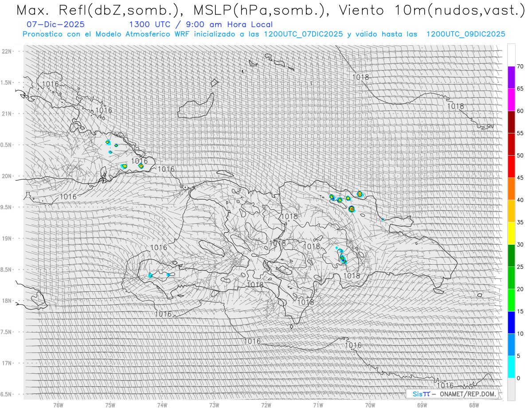Image resolution: width=532 pixels, height=411 pixels.
Task: Click the "Pronostico con el Modelo Atmosferico WRF" line
Action: pyautogui.click(x=264, y=34)
